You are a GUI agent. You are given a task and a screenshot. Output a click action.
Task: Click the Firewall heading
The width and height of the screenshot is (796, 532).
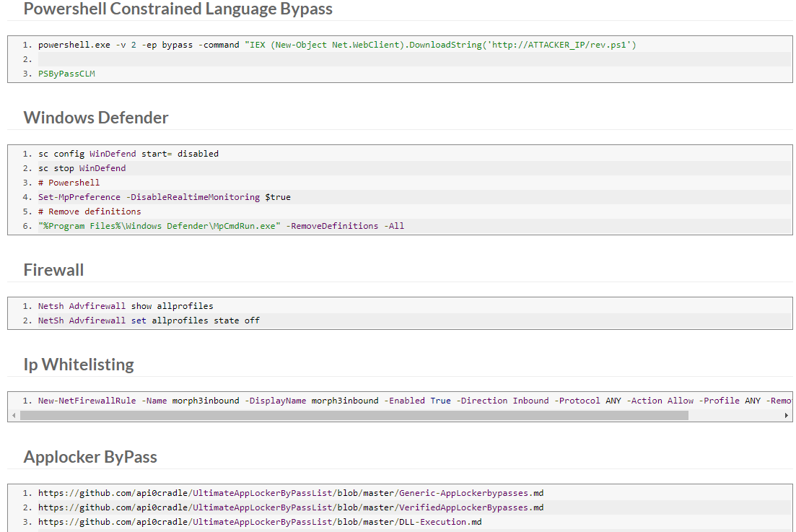[x=54, y=269]
